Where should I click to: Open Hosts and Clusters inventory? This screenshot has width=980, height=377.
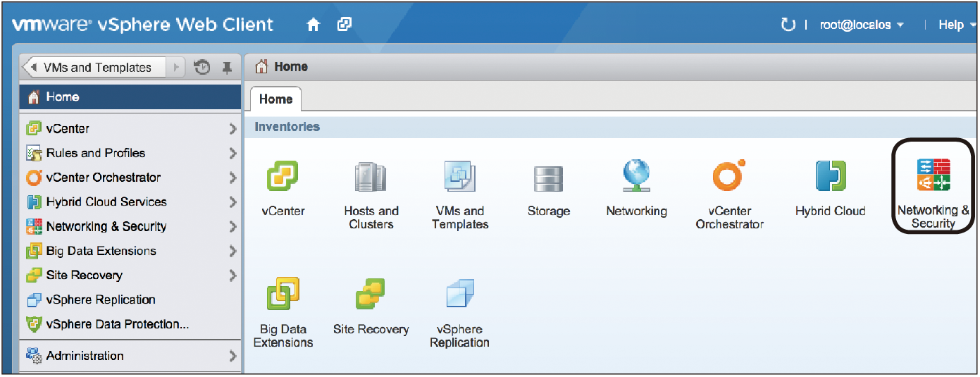click(x=371, y=178)
